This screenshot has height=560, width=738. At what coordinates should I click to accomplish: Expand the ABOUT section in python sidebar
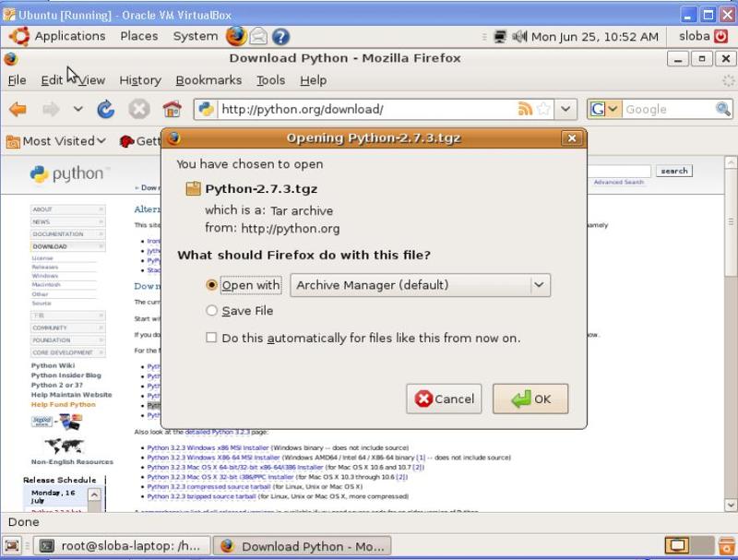[67, 209]
